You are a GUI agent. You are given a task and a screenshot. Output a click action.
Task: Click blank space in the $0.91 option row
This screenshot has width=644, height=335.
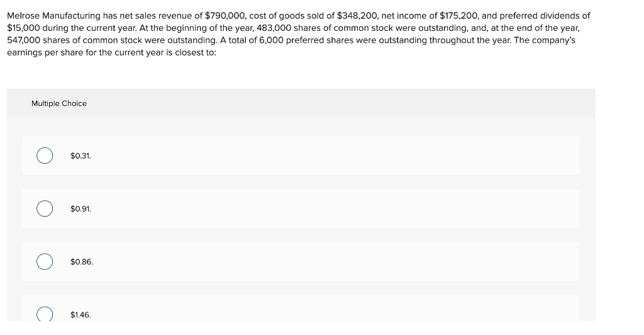[x=328, y=209]
